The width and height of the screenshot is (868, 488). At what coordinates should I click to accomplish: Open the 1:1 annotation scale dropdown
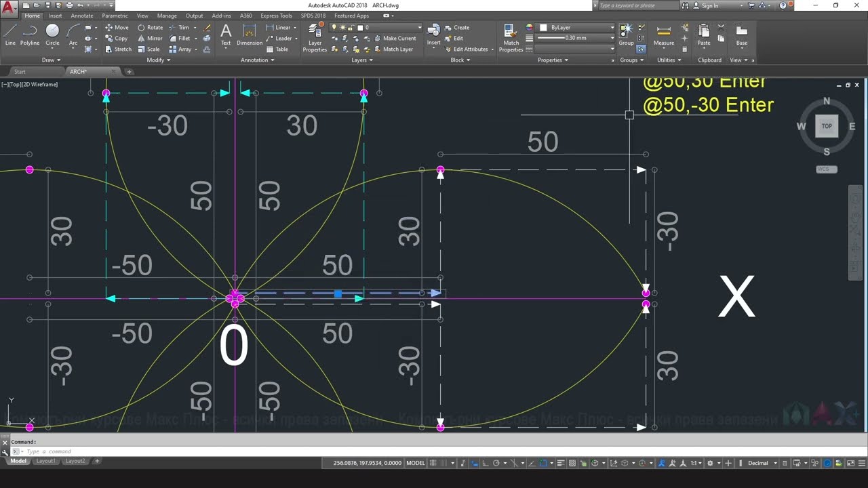696,463
